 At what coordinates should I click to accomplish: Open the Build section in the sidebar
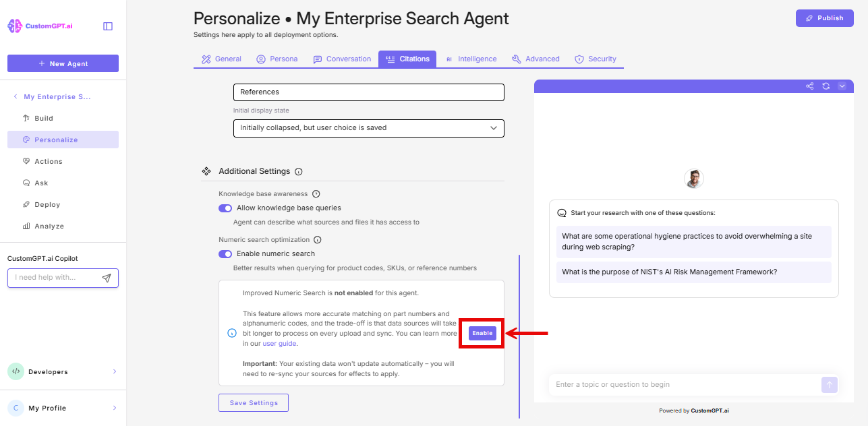click(43, 118)
